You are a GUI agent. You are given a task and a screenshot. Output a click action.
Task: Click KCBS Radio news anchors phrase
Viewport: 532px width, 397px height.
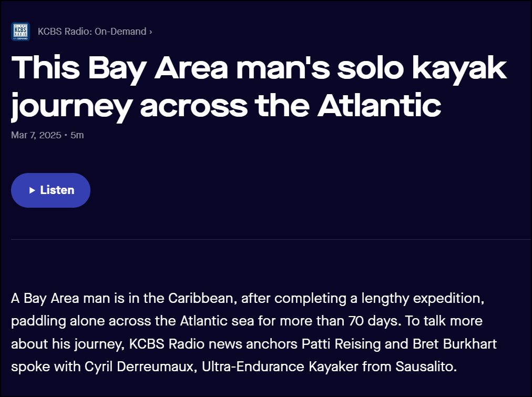pyautogui.click(x=213, y=344)
